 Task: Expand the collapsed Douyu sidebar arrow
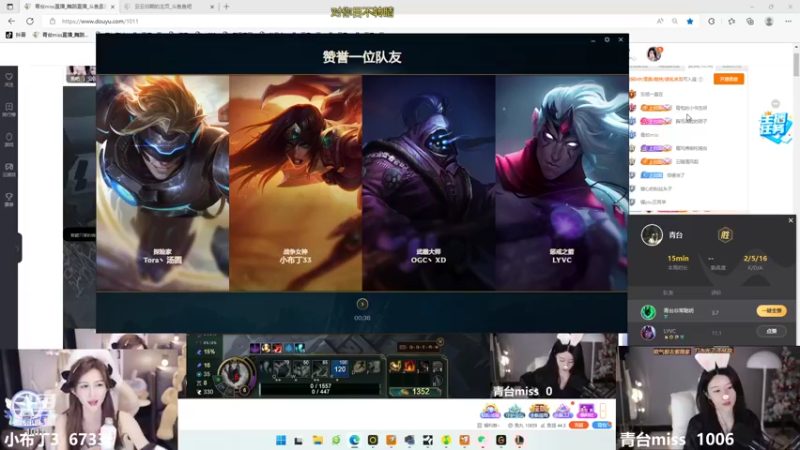(x=19, y=248)
